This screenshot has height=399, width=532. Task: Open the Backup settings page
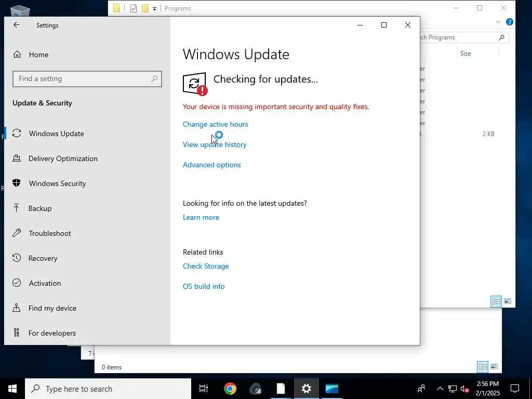click(x=39, y=208)
